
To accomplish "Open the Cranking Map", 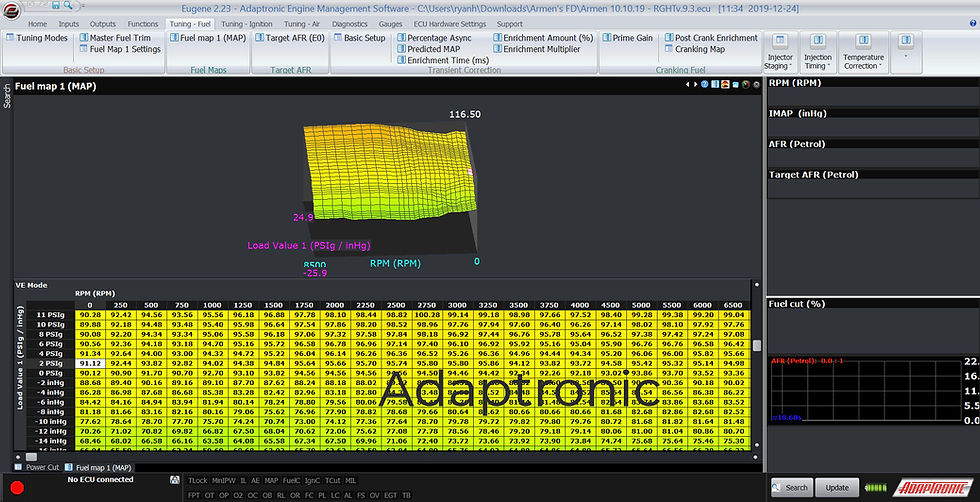I will [x=699, y=49].
